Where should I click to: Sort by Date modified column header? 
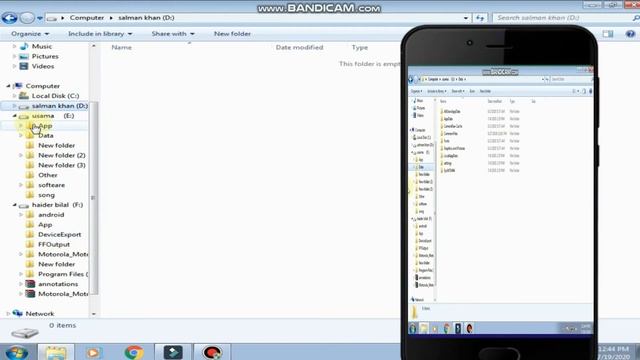[299, 47]
